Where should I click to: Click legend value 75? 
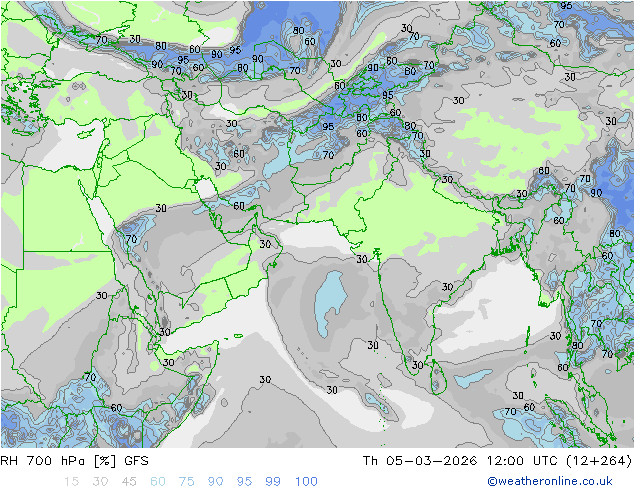click(186, 482)
